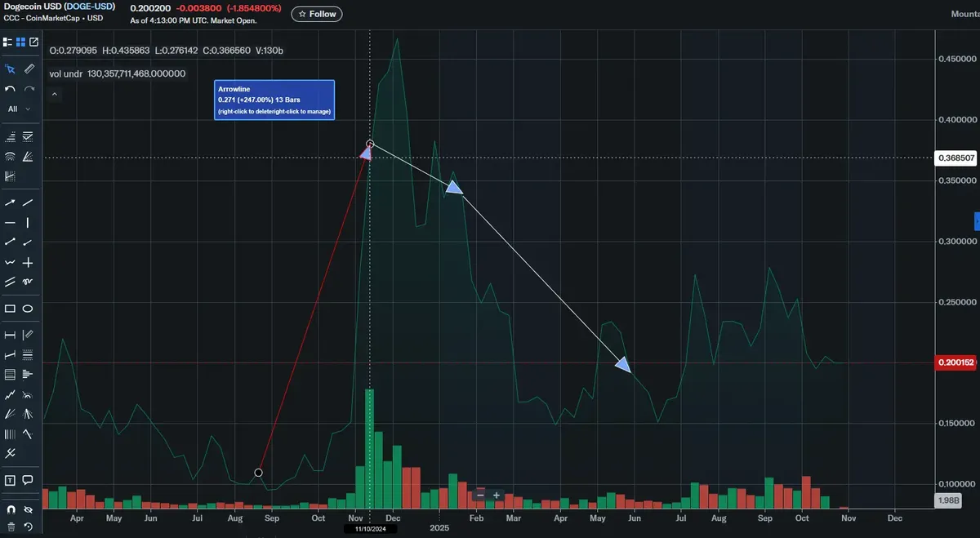This screenshot has width=980, height=538.
Task: Select the trend line drawing tool
Action: pyautogui.click(x=28, y=202)
